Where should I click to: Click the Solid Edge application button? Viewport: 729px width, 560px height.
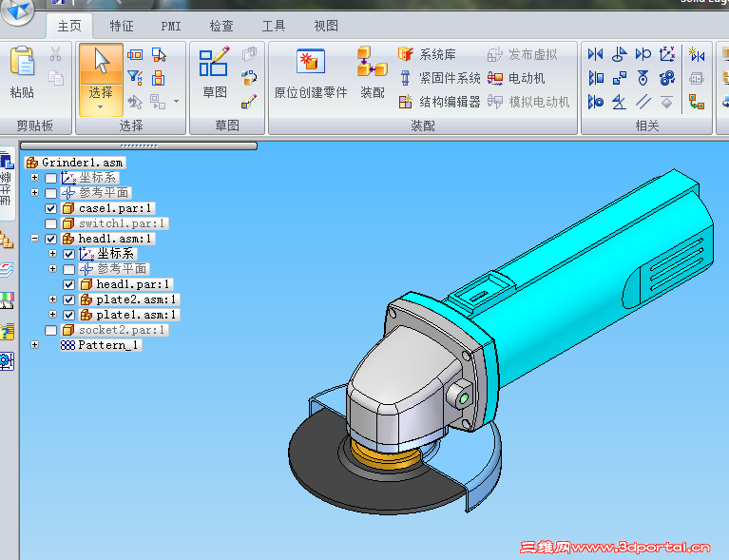(18, 10)
